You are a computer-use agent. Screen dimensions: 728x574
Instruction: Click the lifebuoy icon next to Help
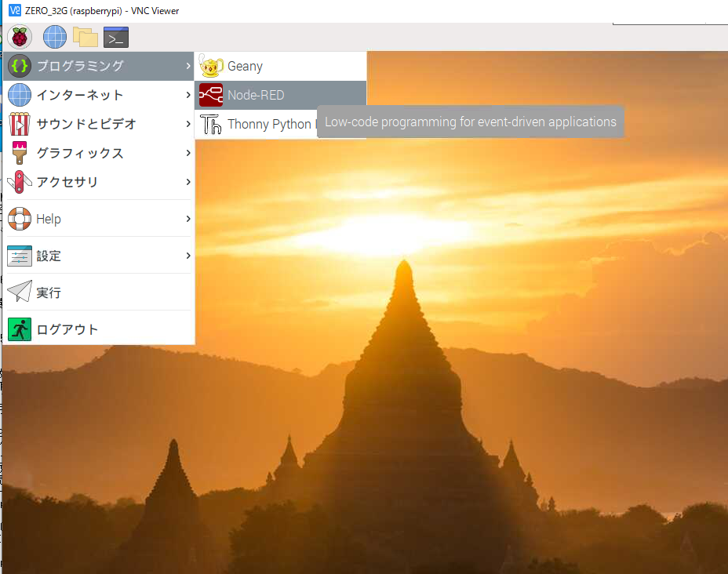pyautogui.click(x=19, y=219)
